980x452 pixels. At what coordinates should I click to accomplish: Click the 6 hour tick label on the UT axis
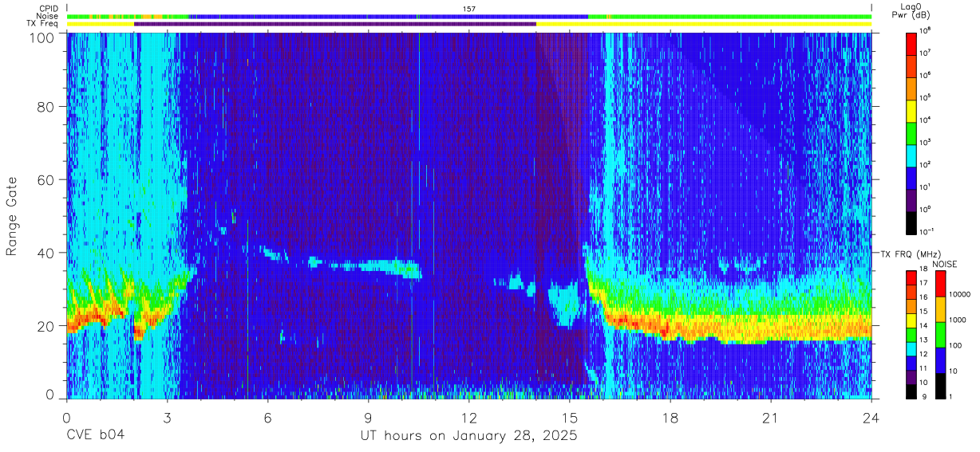[x=268, y=417]
